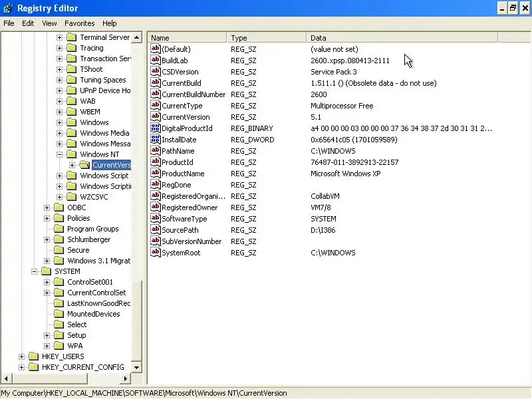Click the Program Groups folder icon
Viewport: 532px width, 399px height.
point(59,229)
